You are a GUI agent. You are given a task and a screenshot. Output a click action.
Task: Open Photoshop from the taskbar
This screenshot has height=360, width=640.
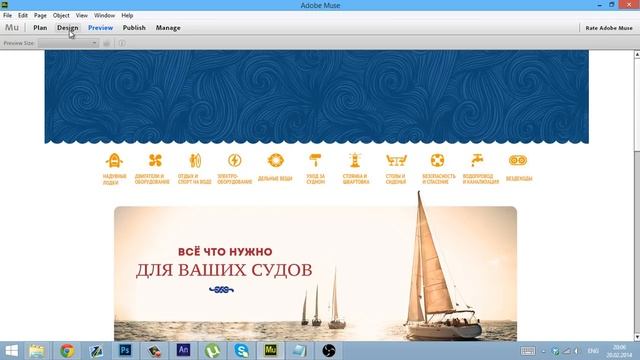[125, 351]
